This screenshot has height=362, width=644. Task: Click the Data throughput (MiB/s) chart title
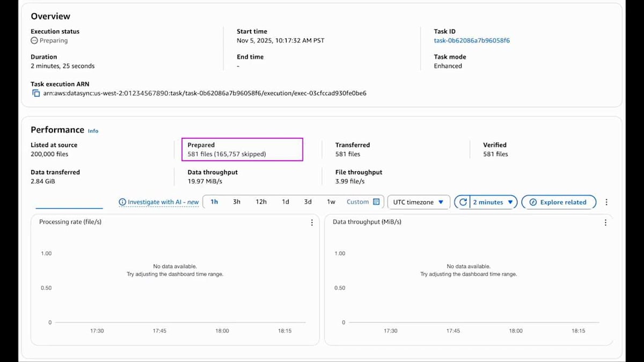(367, 222)
